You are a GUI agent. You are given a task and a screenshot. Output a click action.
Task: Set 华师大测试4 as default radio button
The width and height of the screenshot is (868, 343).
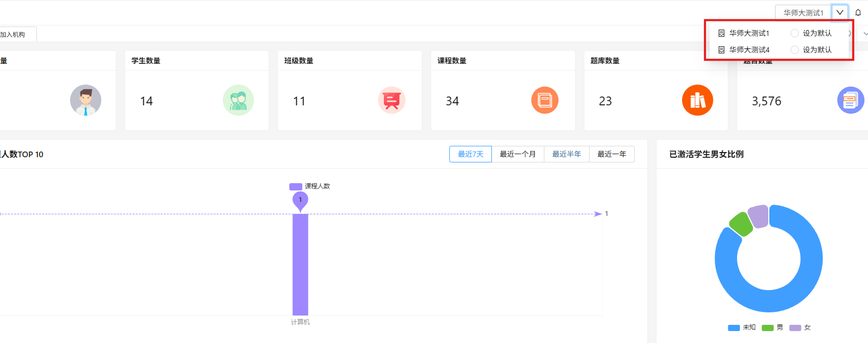pos(795,50)
